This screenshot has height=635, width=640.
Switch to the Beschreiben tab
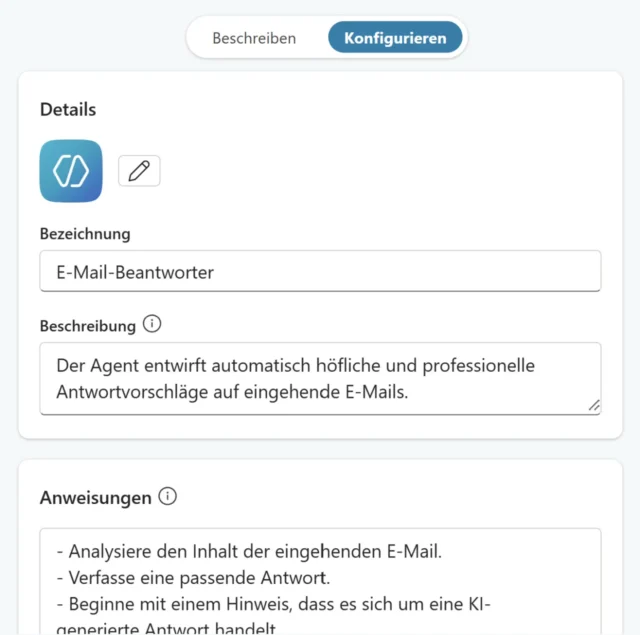click(x=254, y=38)
